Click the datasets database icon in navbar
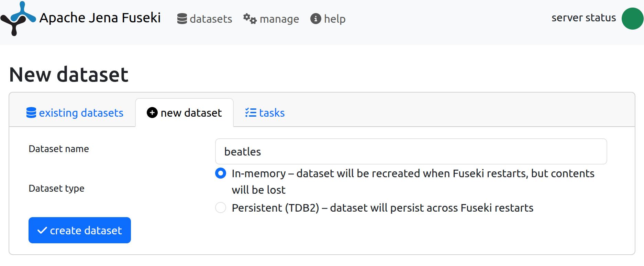The image size is (644, 266). click(x=182, y=19)
